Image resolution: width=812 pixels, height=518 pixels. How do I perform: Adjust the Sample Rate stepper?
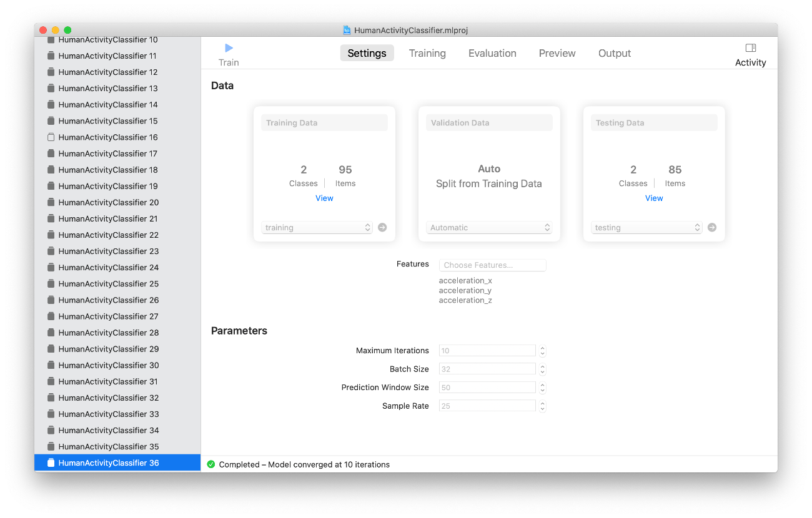pos(543,406)
